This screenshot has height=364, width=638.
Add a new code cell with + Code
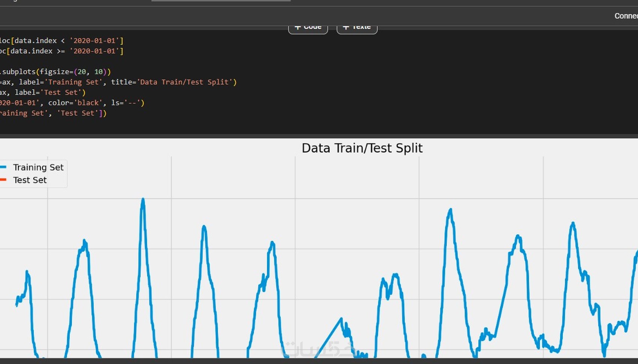point(308,26)
